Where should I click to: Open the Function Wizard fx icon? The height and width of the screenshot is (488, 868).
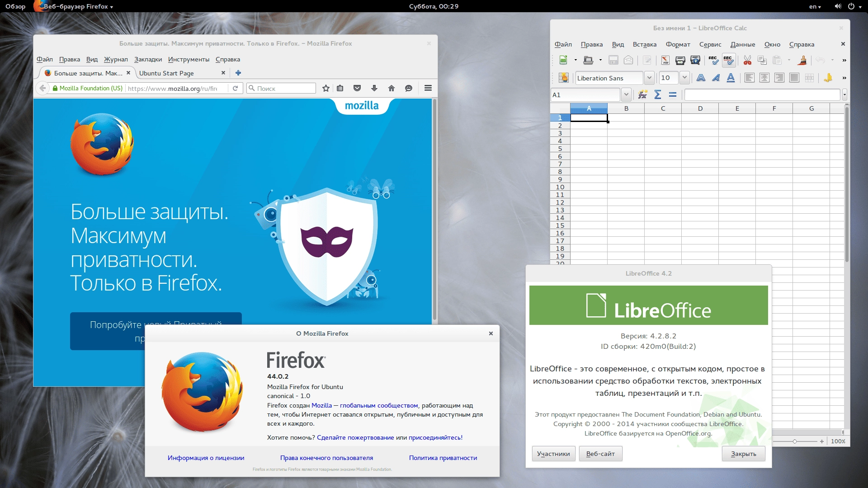642,94
